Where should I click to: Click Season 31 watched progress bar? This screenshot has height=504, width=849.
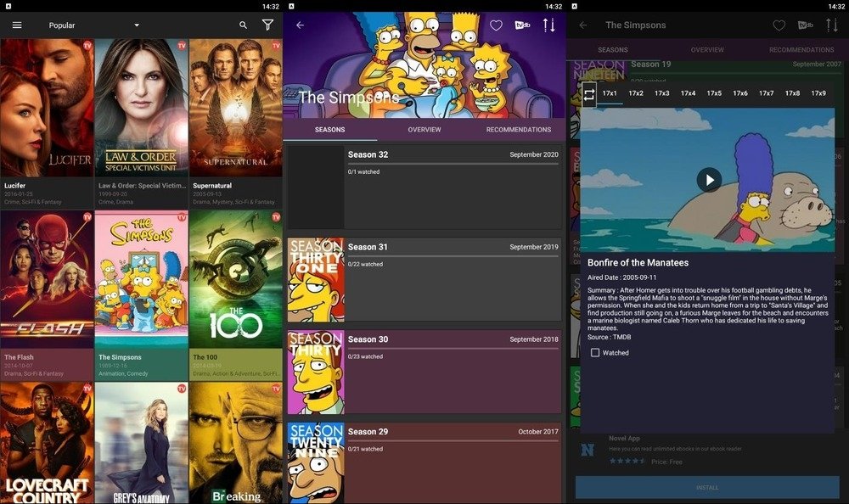(x=453, y=256)
